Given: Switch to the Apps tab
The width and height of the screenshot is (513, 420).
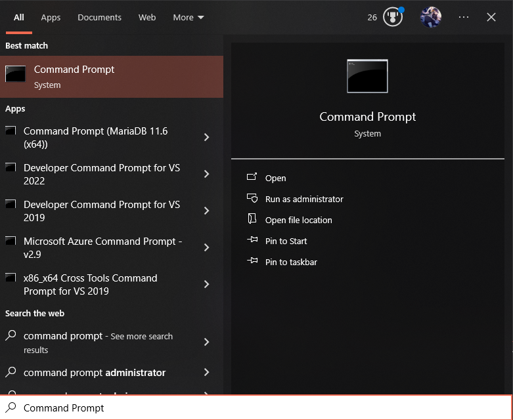Looking at the screenshot, I should (51, 17).
